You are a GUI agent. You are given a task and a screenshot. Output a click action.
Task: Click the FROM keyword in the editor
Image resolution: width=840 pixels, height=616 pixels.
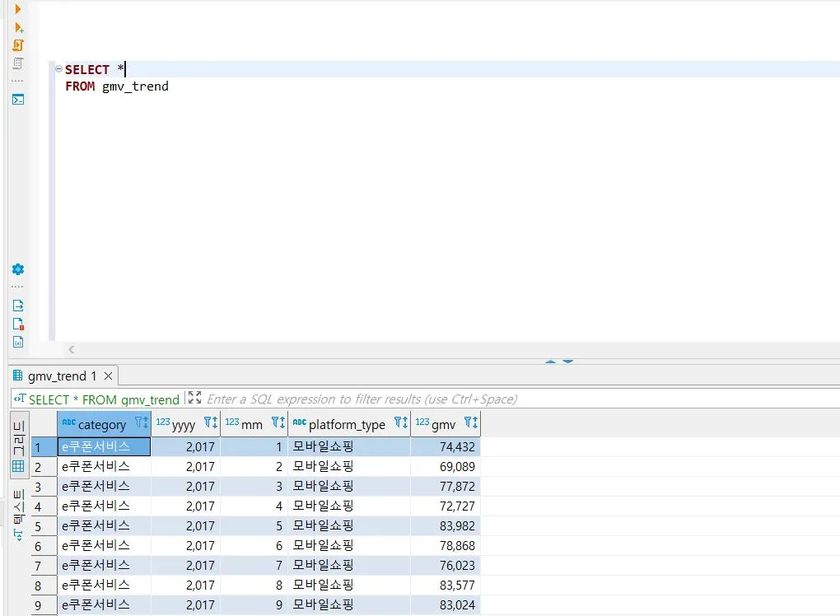(80, 86)
